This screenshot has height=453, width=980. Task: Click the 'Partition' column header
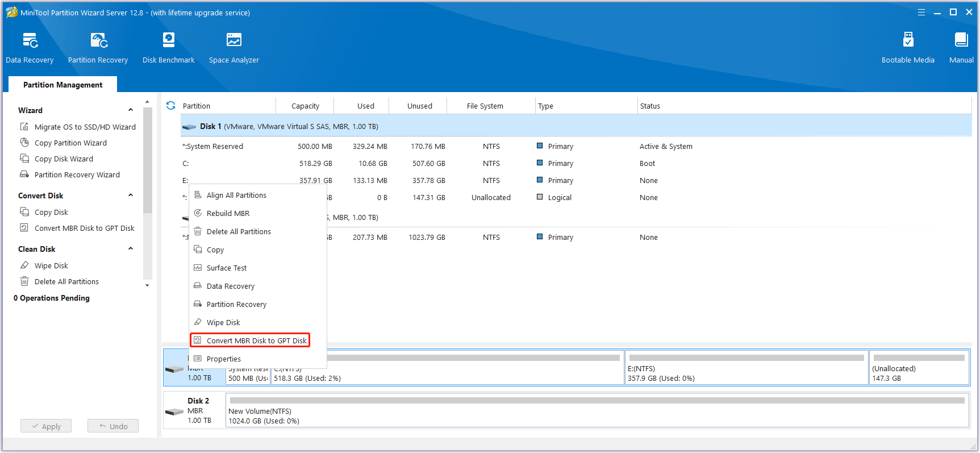228,106
